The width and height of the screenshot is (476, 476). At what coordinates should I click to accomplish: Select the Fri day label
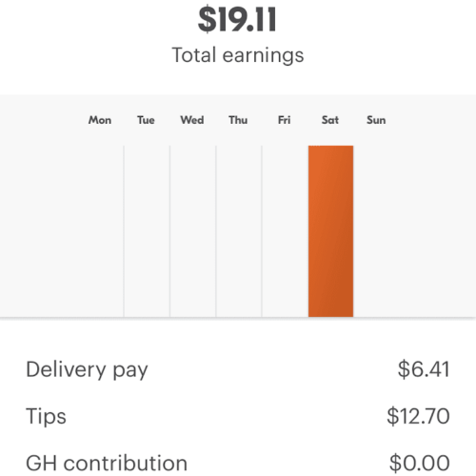[284, 120]
